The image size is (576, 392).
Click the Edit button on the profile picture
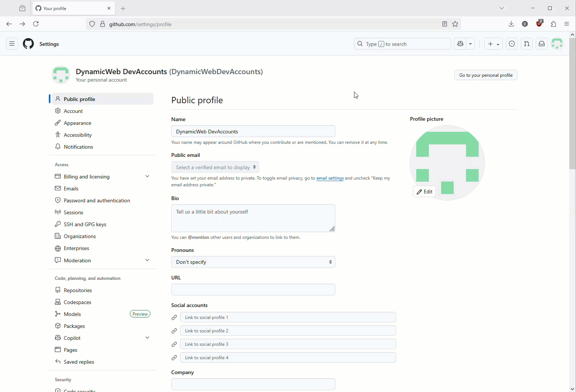click(424, 191)
